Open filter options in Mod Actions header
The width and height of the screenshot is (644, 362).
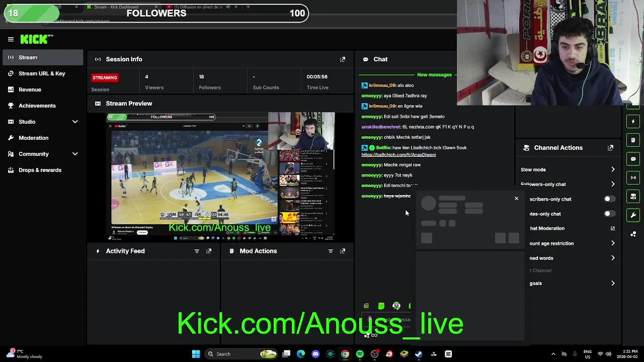point(331,251)
